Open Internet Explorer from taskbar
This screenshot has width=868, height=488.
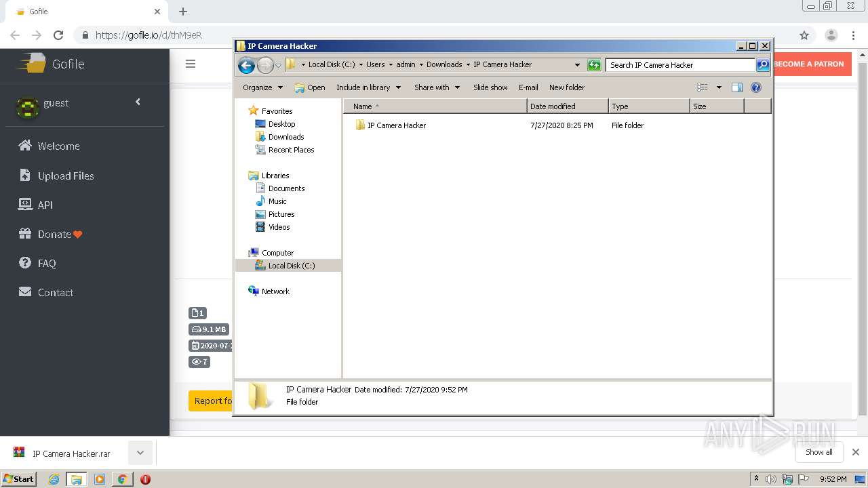pyautogui.click(x=54, y=479)
